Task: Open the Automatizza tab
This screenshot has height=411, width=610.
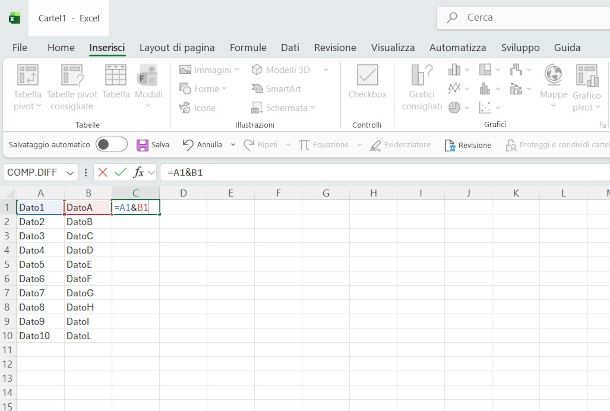Action: [458, 47]
